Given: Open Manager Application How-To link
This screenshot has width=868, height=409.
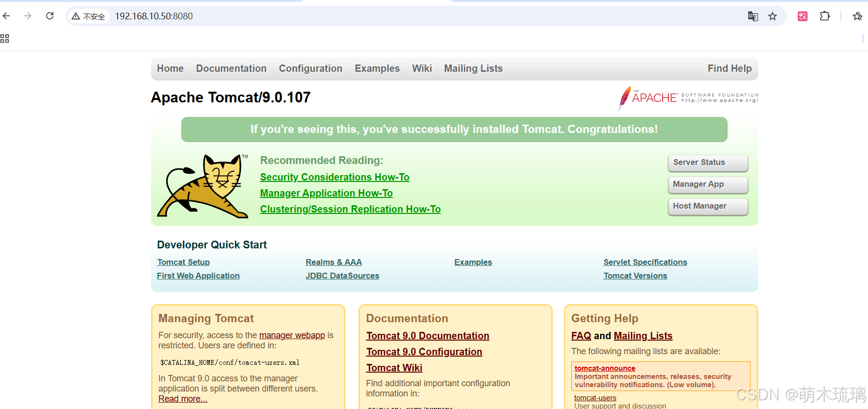Looking at the screenshot, I should [326, 193].
